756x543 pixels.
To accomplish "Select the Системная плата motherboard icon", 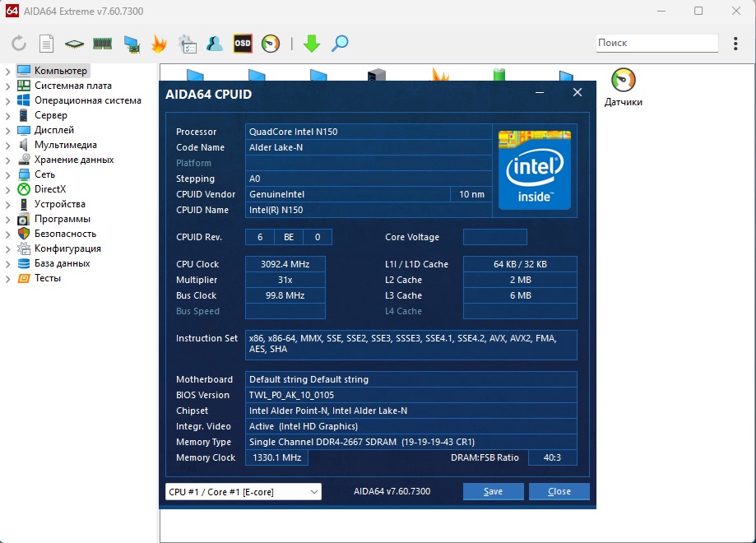I will (x=24, y=86).
